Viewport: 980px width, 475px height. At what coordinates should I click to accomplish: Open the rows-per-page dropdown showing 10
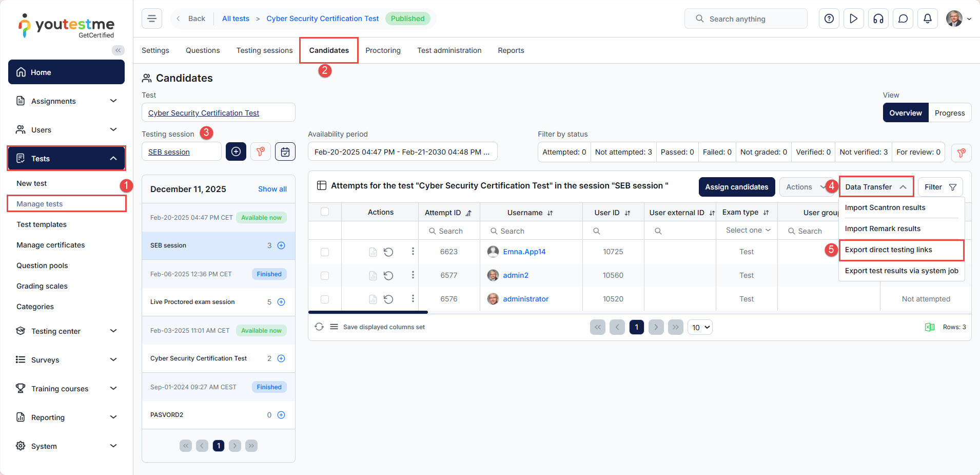[700, 327]
